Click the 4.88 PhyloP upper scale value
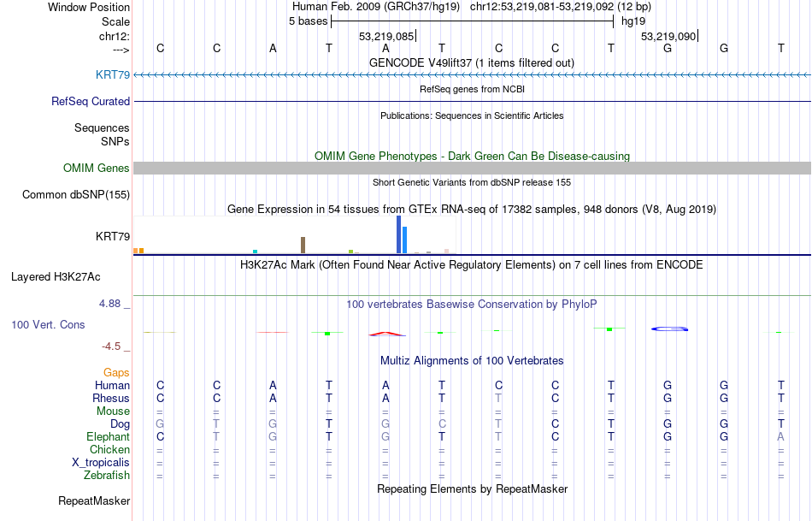 click(109, 303)
